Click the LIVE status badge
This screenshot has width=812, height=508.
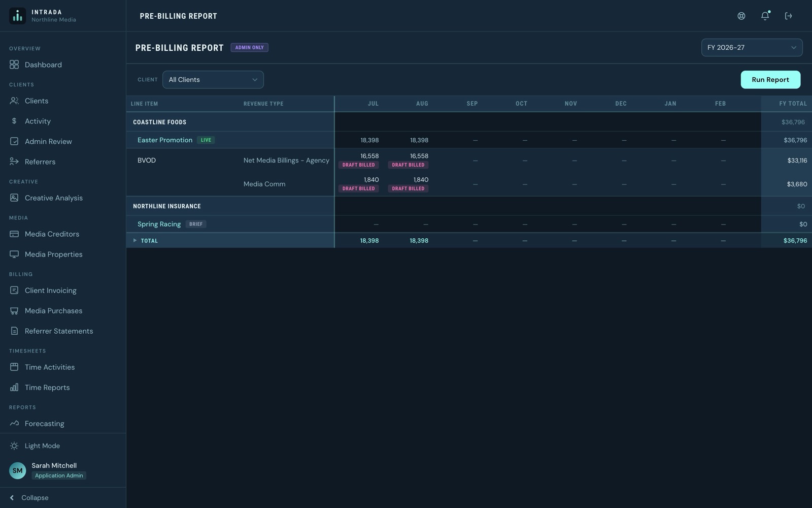point(206,140)
